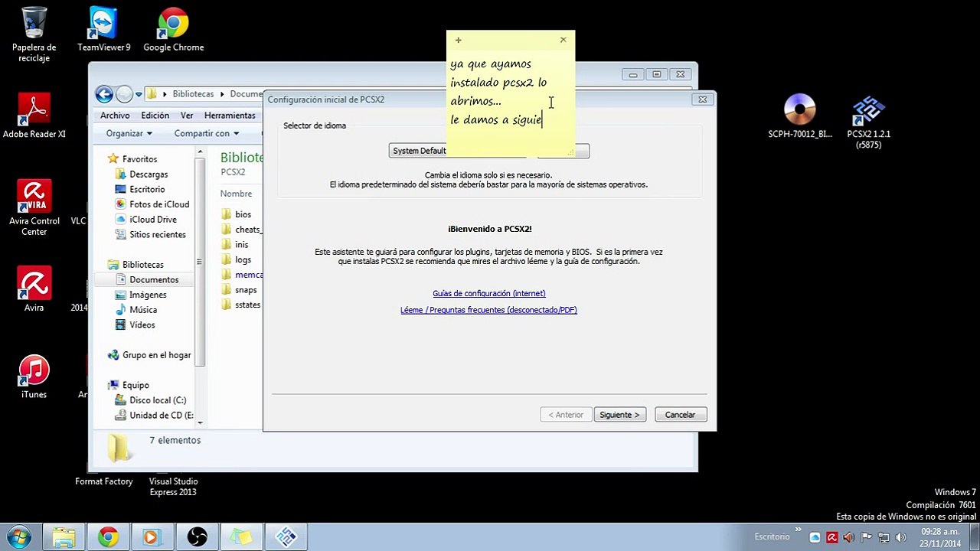Open Windows Media Player taskbar icon
This screenshot has height=551, width=980.
[151, 537]
